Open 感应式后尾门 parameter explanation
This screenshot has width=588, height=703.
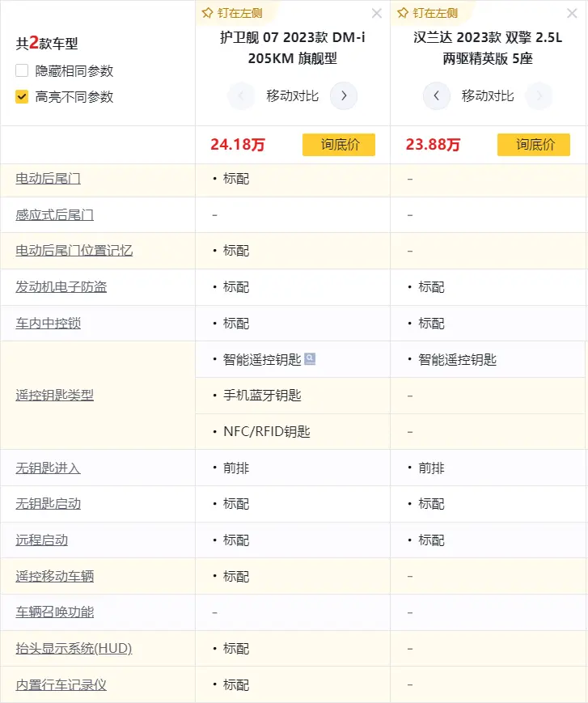click(55, 215)
